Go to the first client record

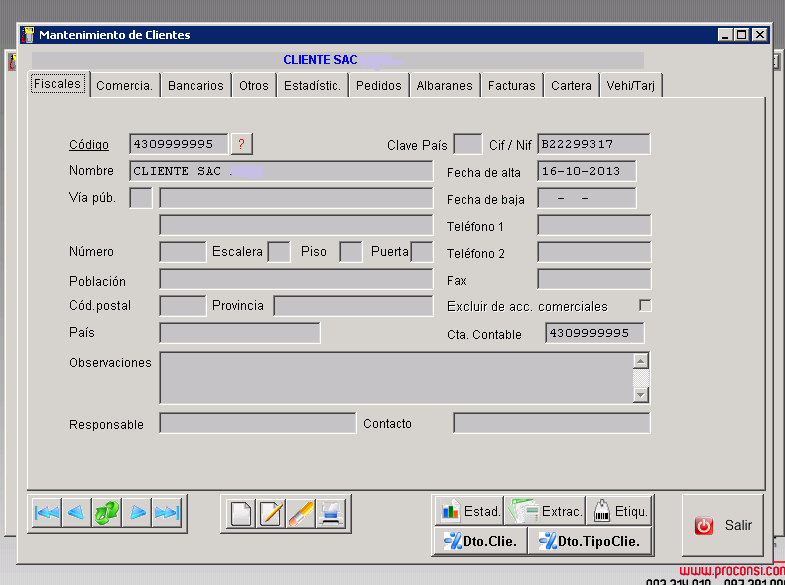click(x=47, y=513)
